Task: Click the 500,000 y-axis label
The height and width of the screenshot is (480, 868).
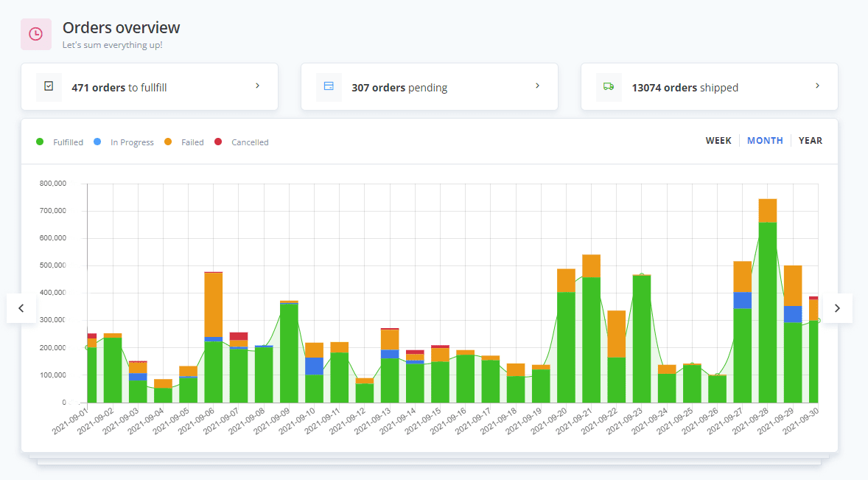Action: (x=52, y=265)
